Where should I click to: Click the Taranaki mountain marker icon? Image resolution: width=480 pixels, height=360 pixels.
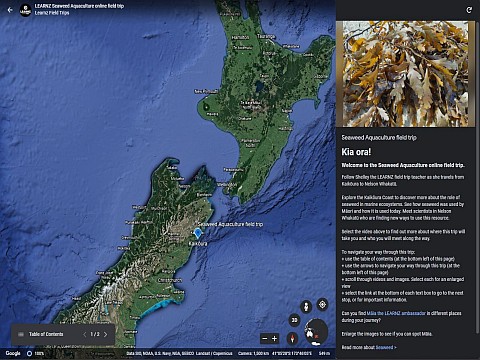coord(206,107)
